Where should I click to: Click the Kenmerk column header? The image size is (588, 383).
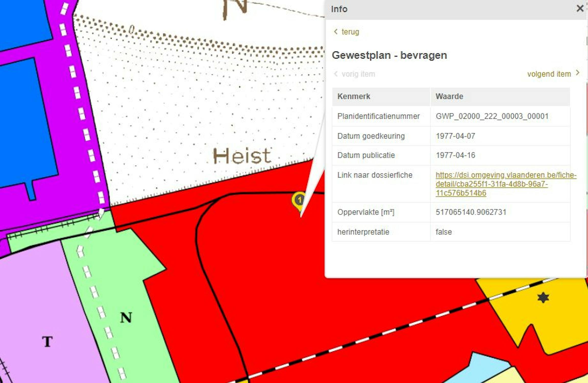[354, 97]
